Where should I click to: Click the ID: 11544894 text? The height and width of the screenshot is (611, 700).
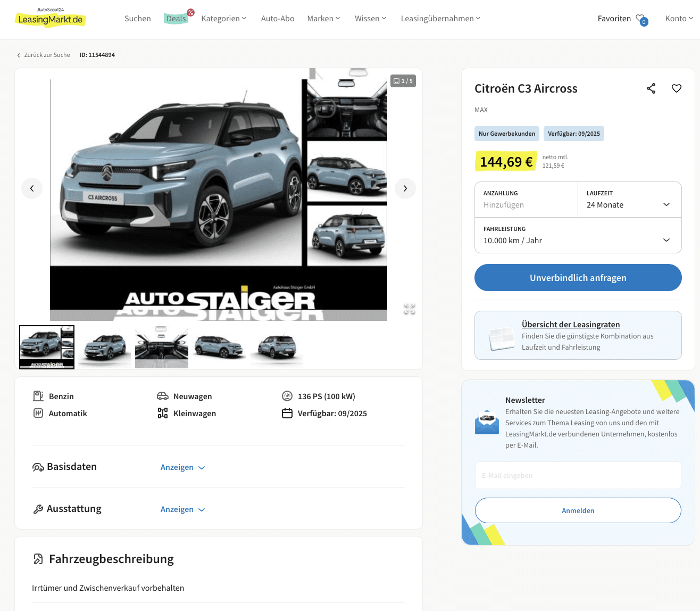click(x=97, y=55)
